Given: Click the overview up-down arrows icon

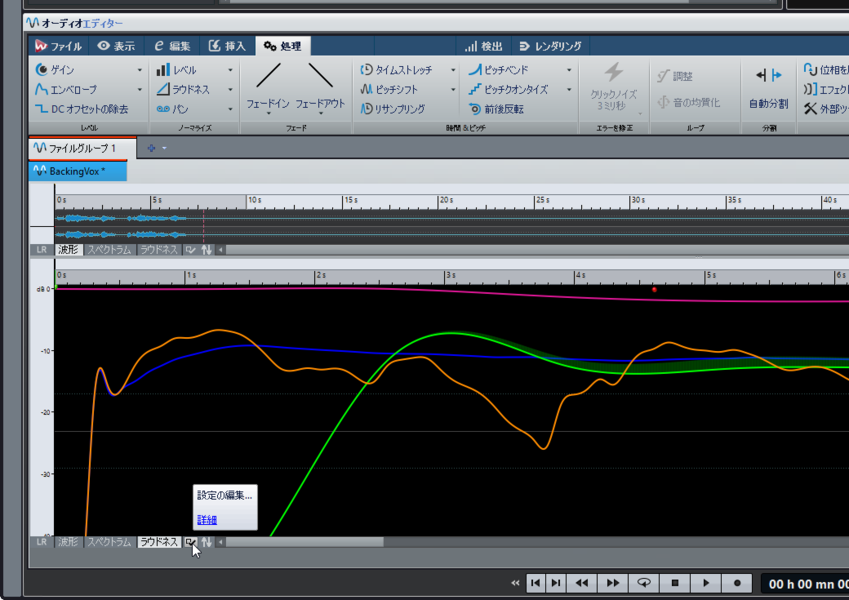Looking at the screenshot, I should pyautogui.click(x=206, y=250).
